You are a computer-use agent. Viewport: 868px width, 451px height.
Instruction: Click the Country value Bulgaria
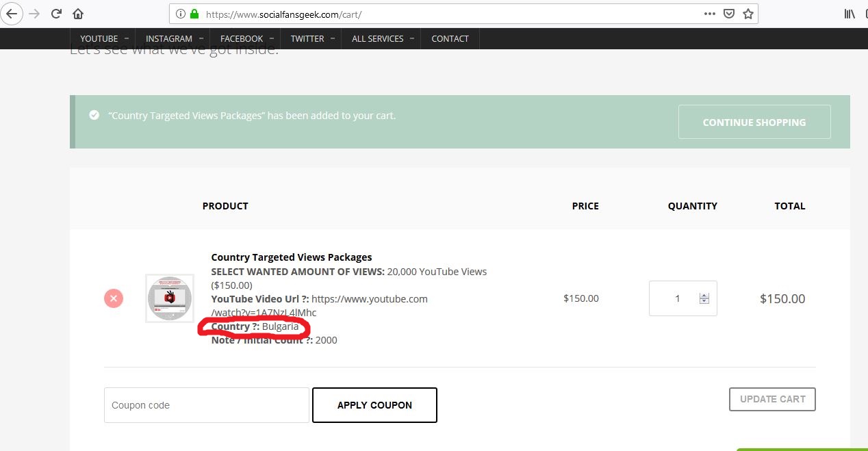(x=280, y=326)
